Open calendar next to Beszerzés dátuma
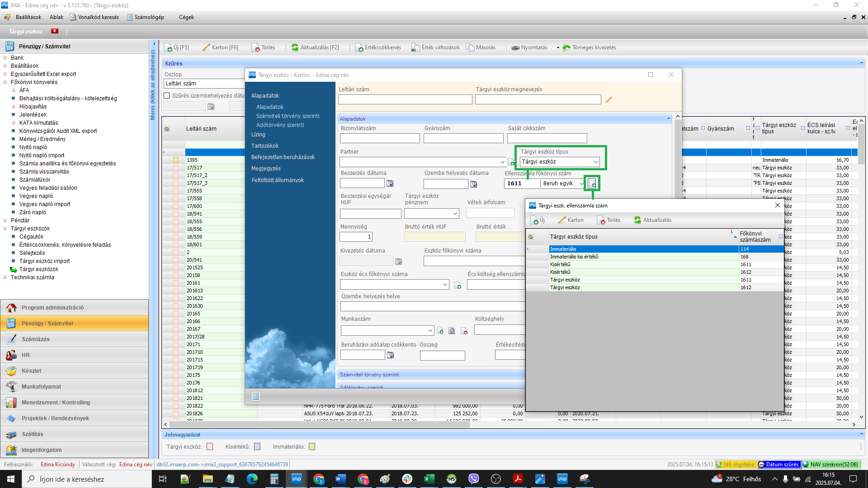 [390, 183]
